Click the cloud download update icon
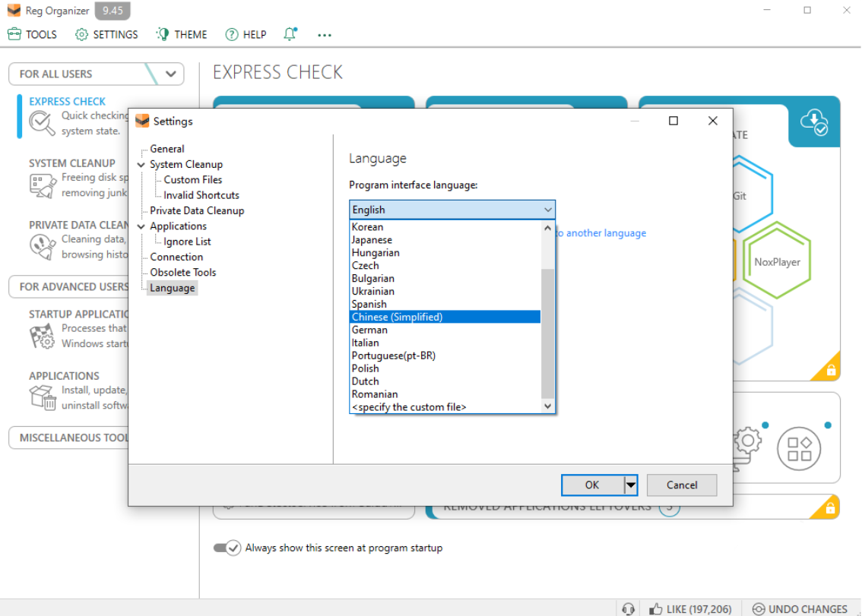This screenshot has height=616, width=862. pyautogui.click(x=814, y=122)
